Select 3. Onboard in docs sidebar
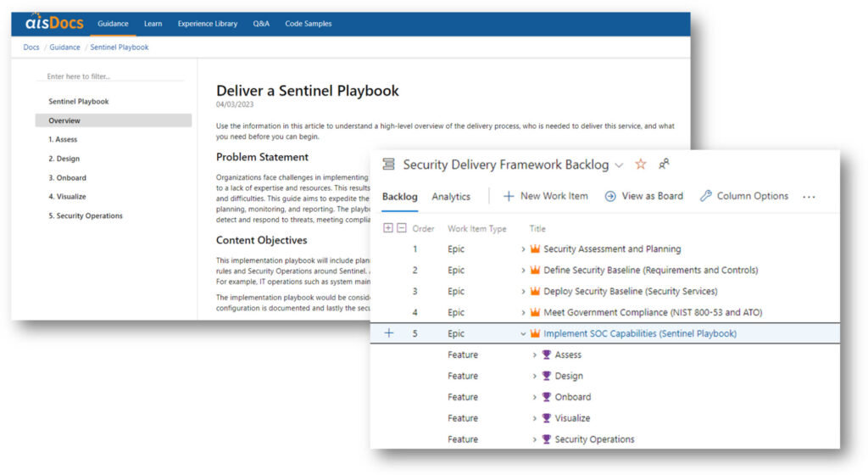The width and height of the screenshot is (868, 475). click(x=67, y=178)
